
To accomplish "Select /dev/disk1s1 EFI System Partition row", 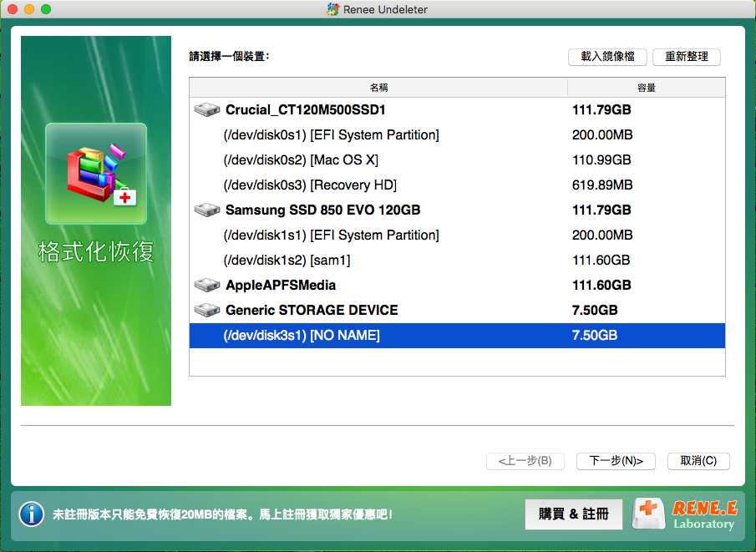I will [457, 235].
